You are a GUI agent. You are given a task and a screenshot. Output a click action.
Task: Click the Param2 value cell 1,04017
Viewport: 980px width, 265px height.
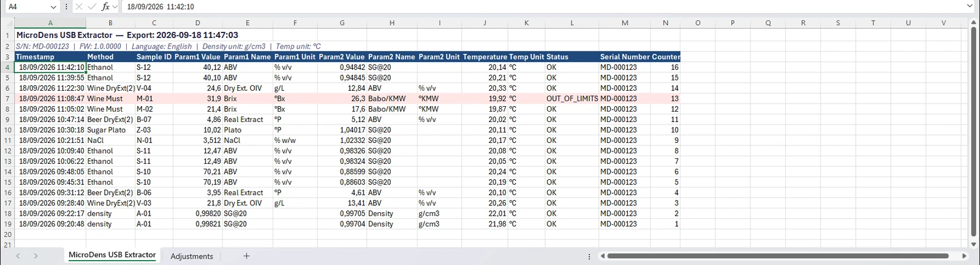click(342, 130)
